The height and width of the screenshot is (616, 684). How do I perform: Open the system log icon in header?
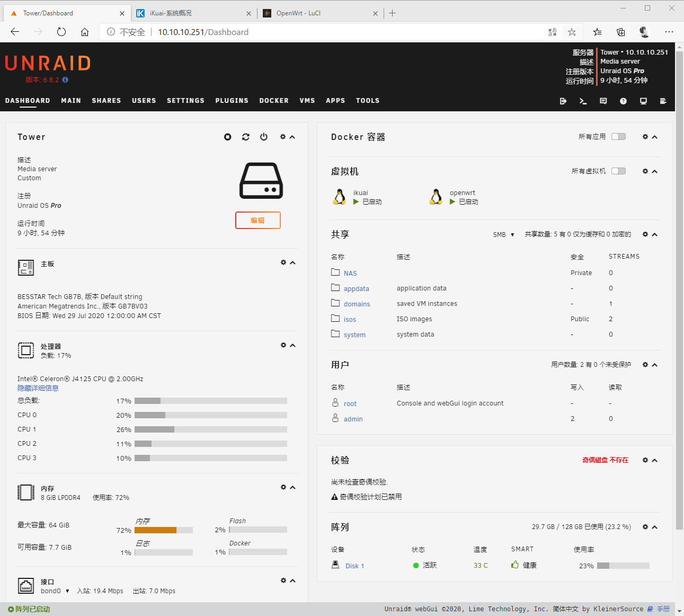pos(663,101)
